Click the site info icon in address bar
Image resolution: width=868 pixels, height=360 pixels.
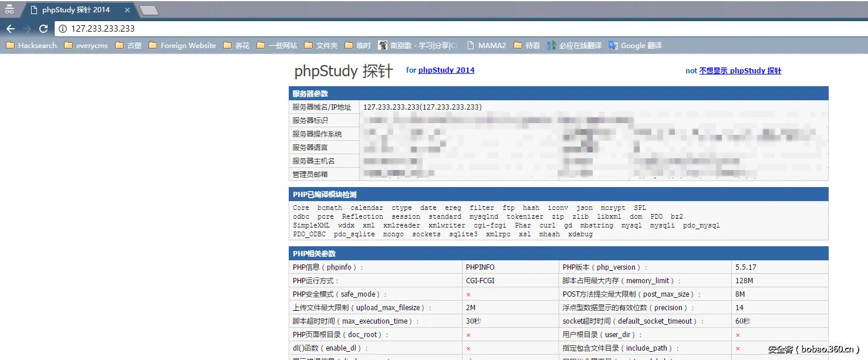[x=63, y=28]
